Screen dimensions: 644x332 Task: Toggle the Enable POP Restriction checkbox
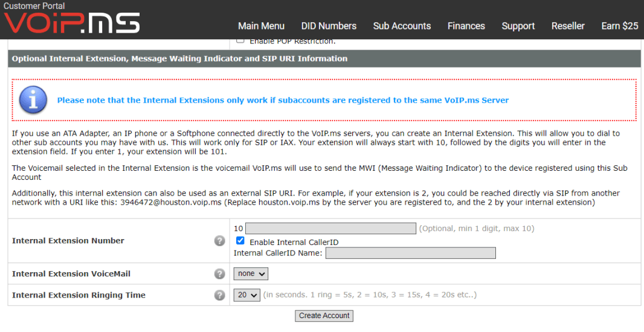[240, 40]
